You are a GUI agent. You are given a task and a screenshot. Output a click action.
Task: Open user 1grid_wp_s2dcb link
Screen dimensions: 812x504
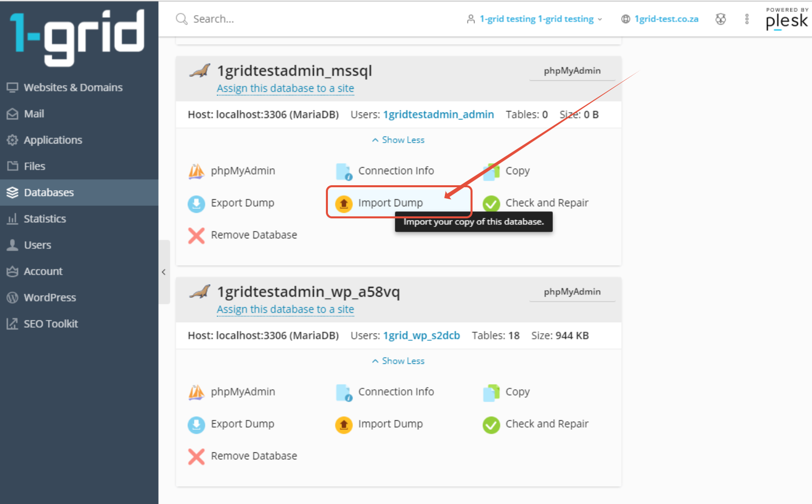point(421,335)
